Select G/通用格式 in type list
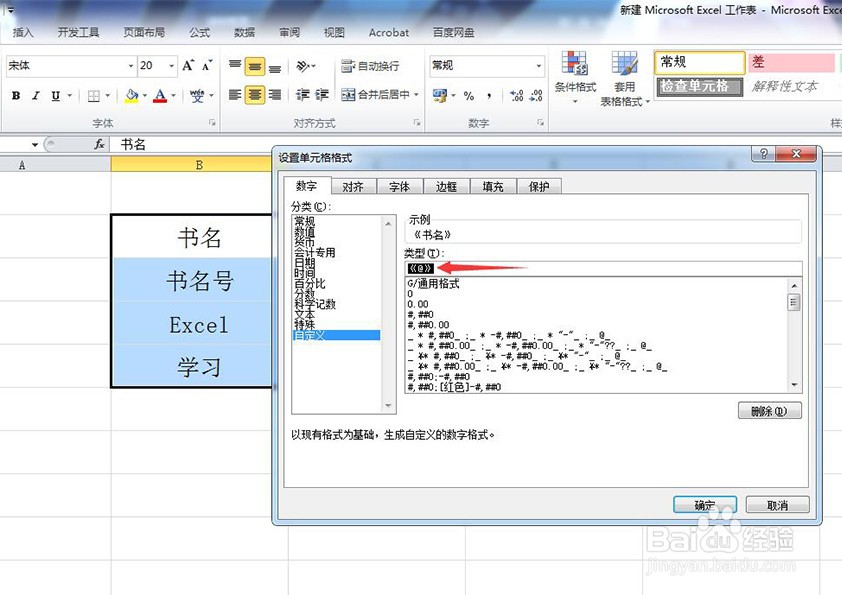Viewport: 842px width, 595px height. pyautogui.click(x=433, y=284)
